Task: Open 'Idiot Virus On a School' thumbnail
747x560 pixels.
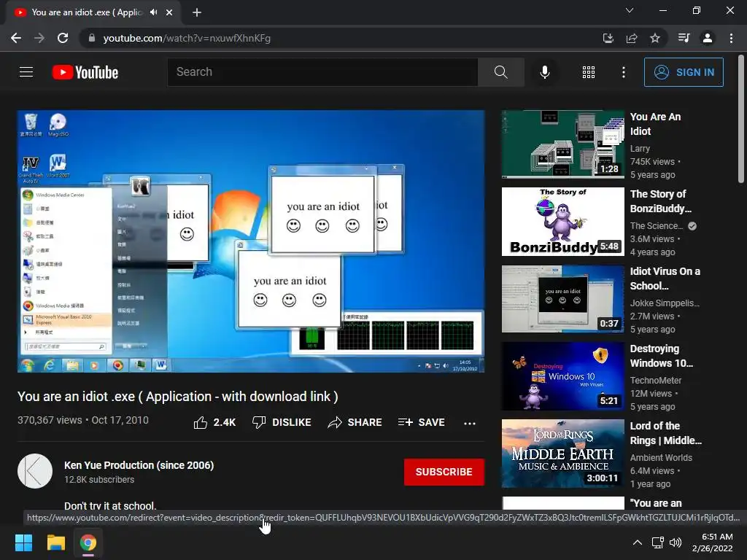Action: point(562,298)
